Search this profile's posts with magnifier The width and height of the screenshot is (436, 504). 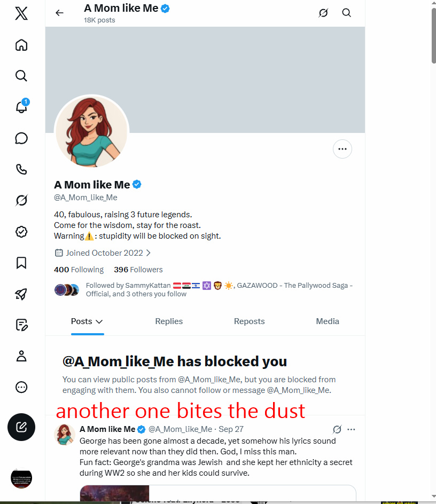tap(346, 13)
